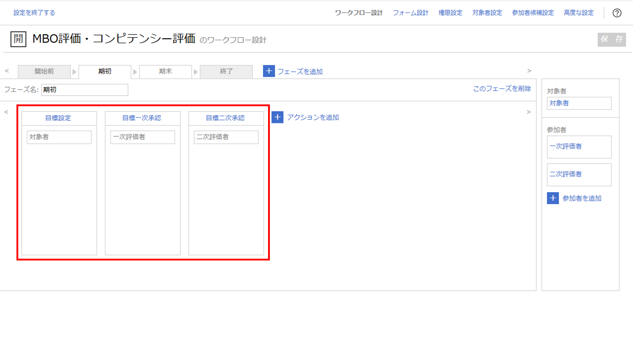This screenshot has width=633, height=364.
Task: Click the arrow between 期初 and 期末
Action: [135, 72]
